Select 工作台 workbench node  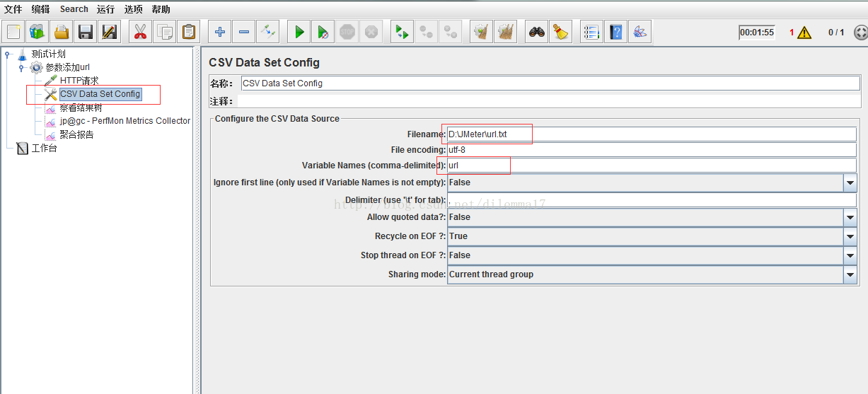pos(44,148)
